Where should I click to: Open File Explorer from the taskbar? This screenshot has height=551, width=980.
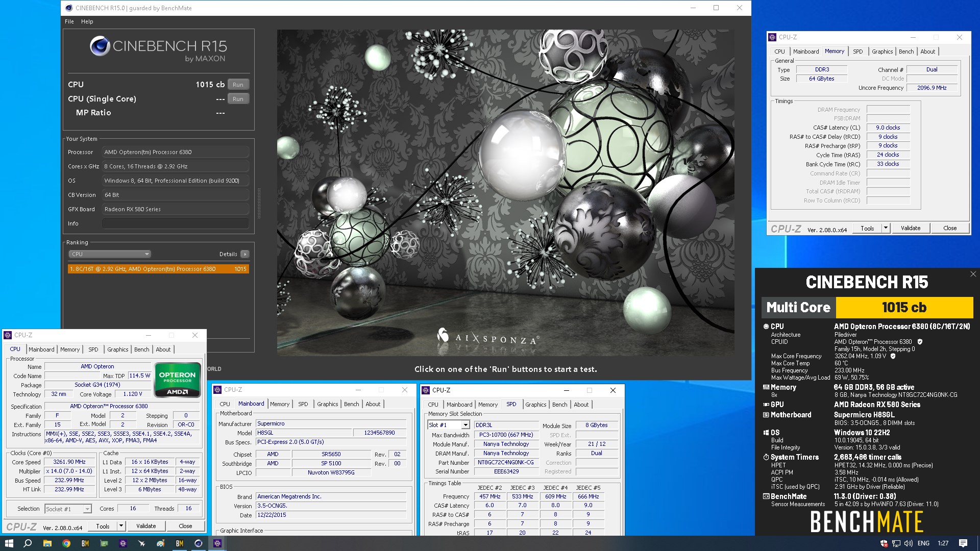47,543
